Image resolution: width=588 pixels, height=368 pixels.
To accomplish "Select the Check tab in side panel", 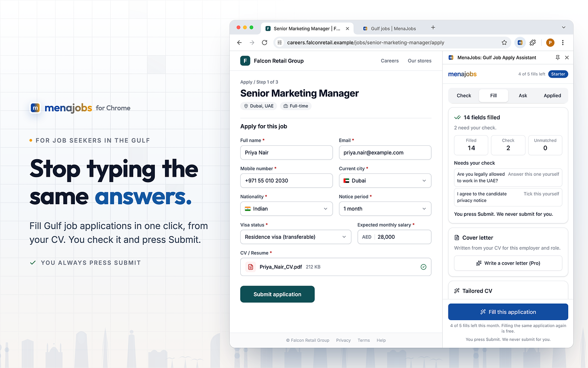I will pyautogui.click(x=464, y=96).
